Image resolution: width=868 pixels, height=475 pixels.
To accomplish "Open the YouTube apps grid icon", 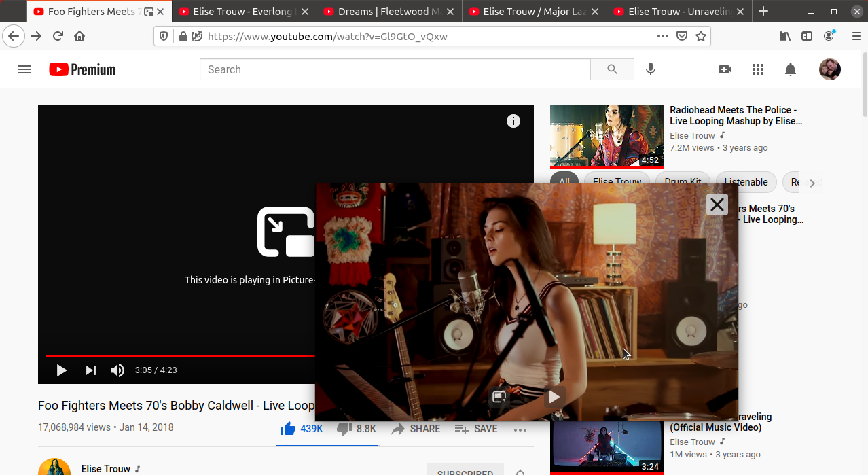I will (x=757, y=69).
